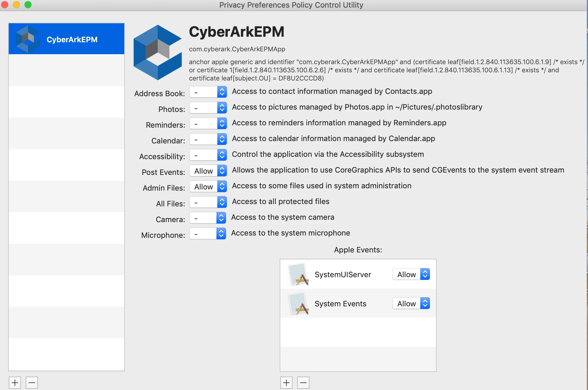Open the Camera permission dropdown

pos(207,218)
